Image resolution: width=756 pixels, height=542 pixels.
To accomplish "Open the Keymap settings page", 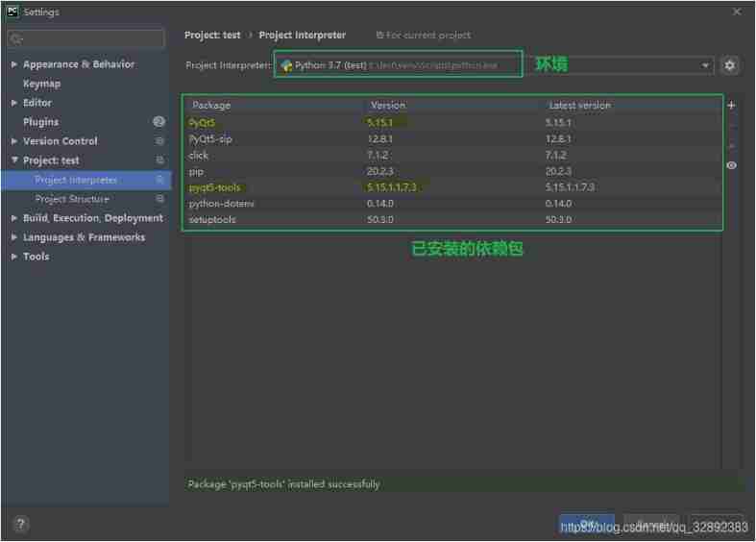I will [42, 84].
